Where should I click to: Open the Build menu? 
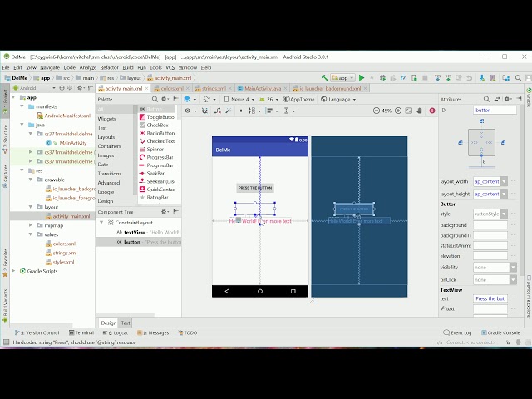click(128, 67)
